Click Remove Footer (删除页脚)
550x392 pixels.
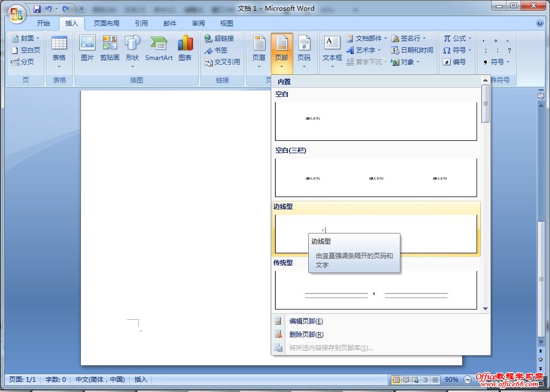[306, 335]
